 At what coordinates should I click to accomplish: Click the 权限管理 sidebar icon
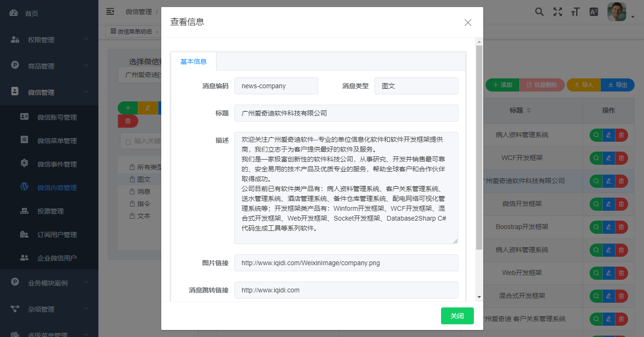point(15,39)
